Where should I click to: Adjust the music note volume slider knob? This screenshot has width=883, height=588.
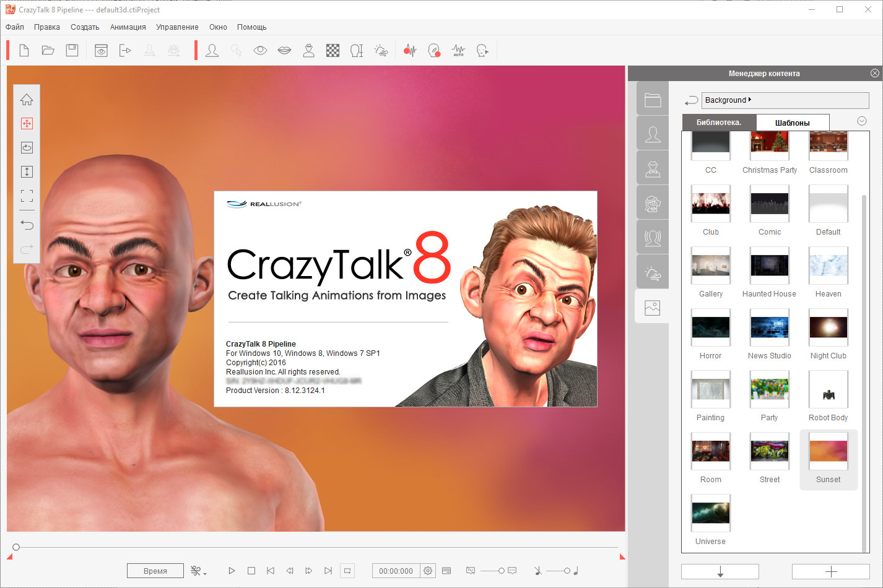(x=567, y=571)
